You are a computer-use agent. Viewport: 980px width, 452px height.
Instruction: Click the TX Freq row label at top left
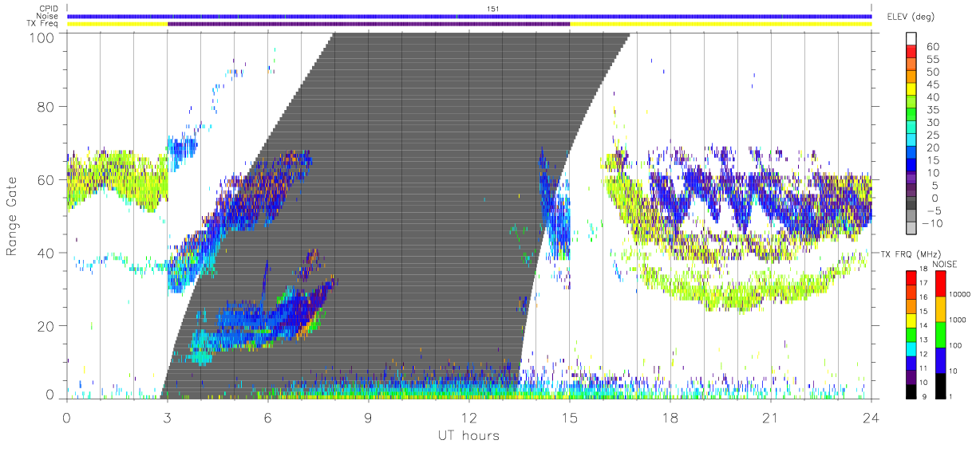tap(43, 24)
